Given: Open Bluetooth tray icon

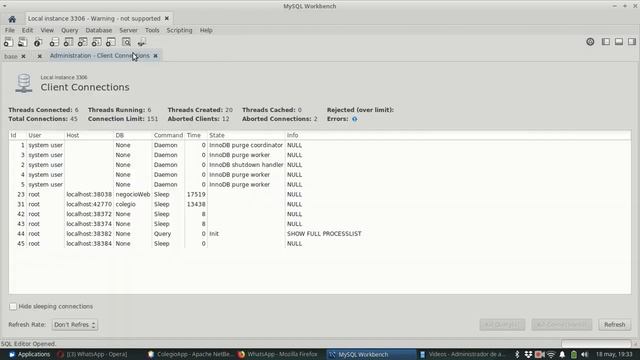Looking at the screenshot, I should click(x=517, y=354).
